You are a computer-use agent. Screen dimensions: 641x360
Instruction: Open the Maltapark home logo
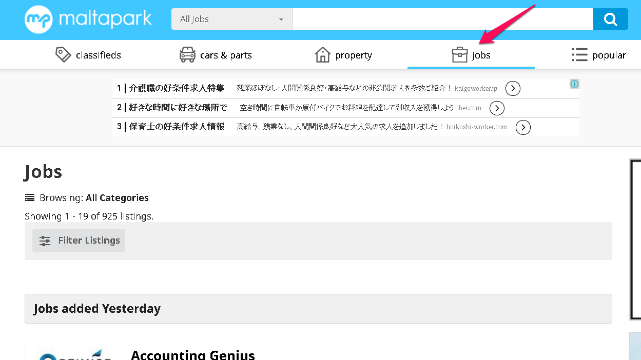tap(88, 19)
